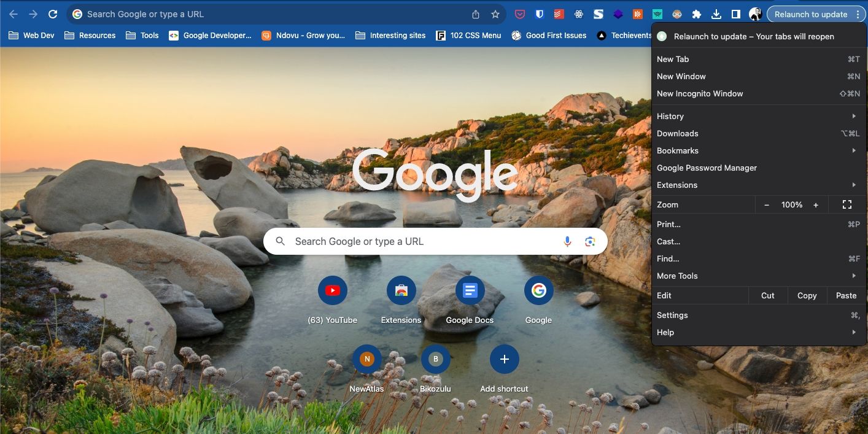
Task: Select New Incognito Window from the menu
Action: tap(700, 93)
